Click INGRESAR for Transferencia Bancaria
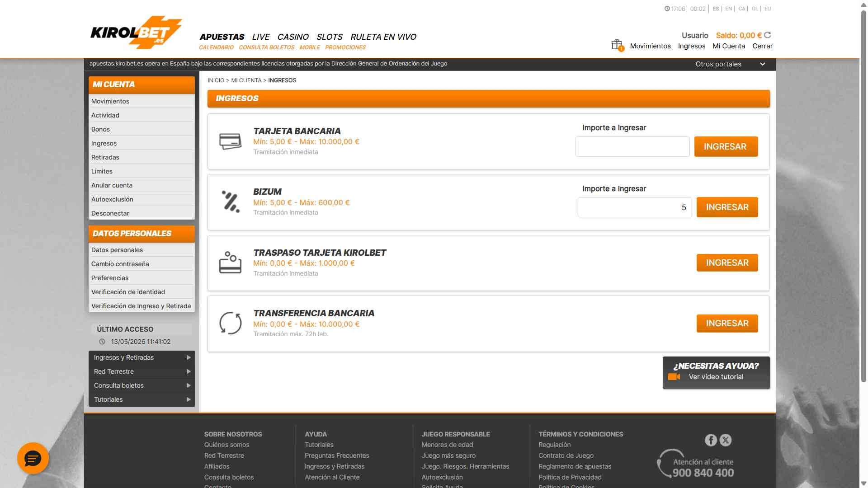 727,323
